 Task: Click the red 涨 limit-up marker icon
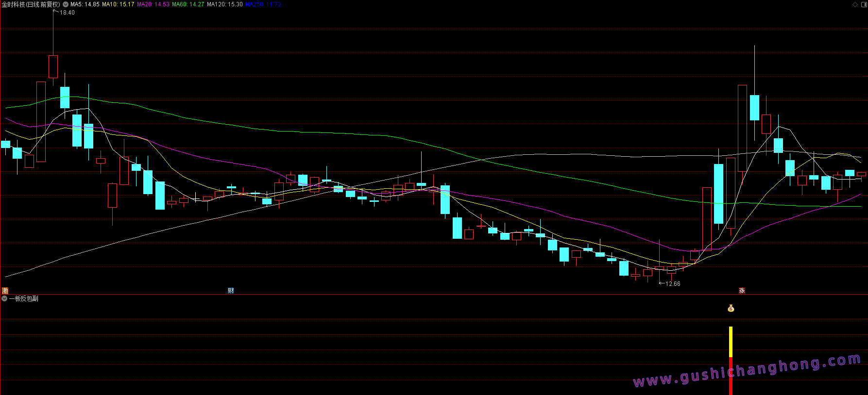[742, 291]
